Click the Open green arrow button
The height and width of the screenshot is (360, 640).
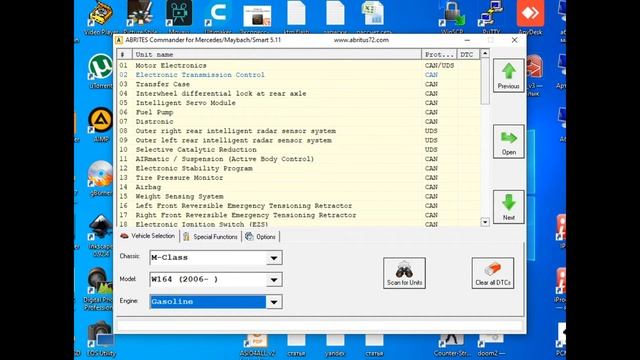point(509,141)
